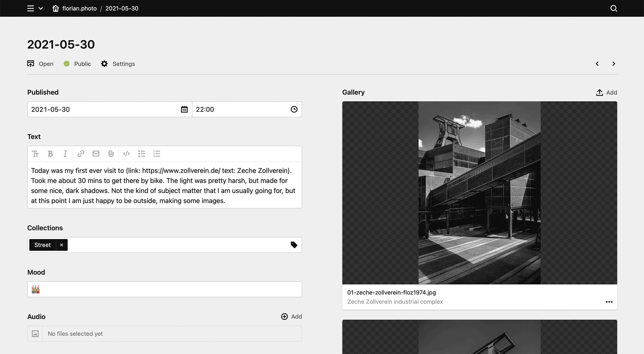Click the Headings format icon in text toolbar
Viewport: 644px width, 354px height.
(35, 154)
